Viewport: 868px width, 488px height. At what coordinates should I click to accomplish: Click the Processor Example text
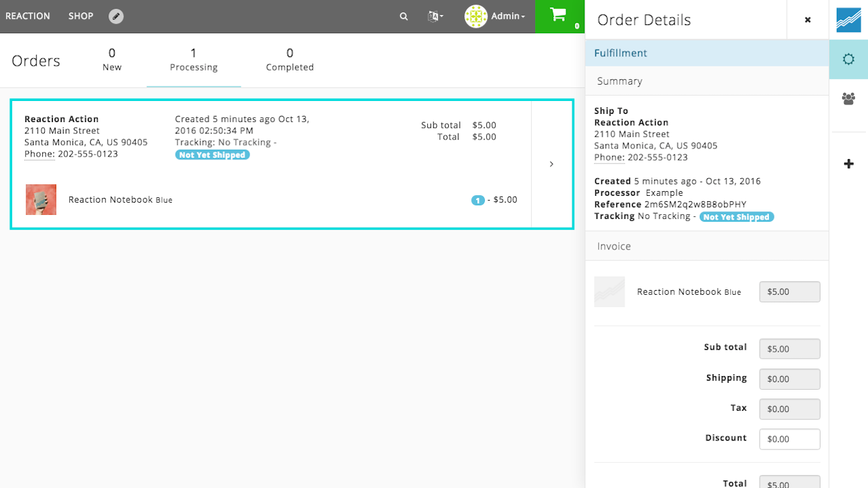click(x=639, y=193)
